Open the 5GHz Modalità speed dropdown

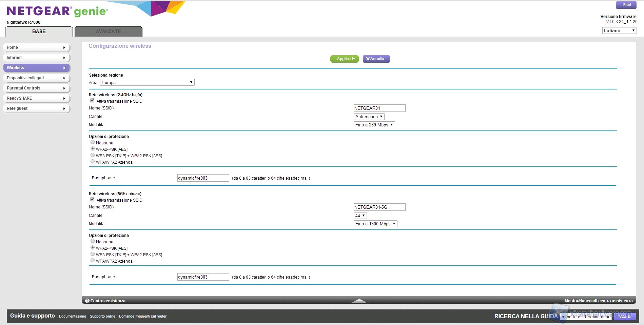[375, 224]
